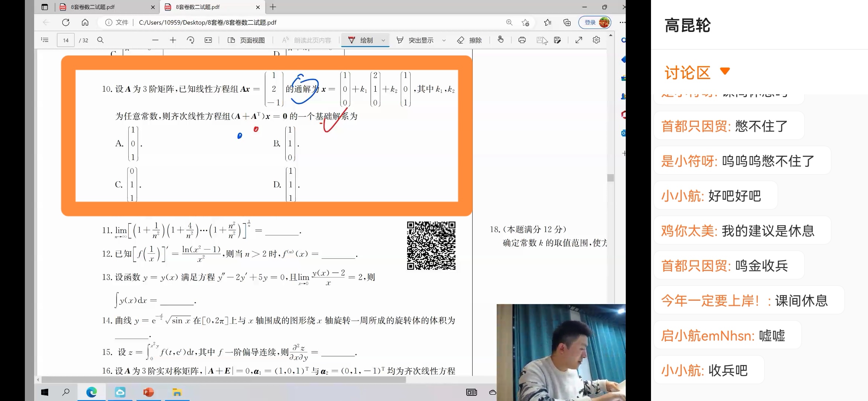This screenshot has width=868, height=401.
Task: Click the fit-to-width icon in PDF toolbar
Action: [x=208, y=40]
